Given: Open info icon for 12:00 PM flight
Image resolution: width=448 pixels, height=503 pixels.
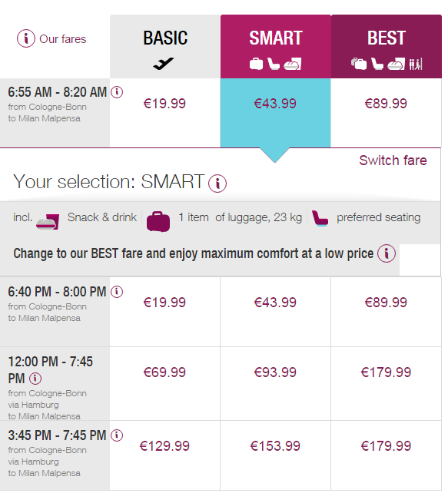Looking at the screenshot, I should pyautogui.click(x=35, y=379).
